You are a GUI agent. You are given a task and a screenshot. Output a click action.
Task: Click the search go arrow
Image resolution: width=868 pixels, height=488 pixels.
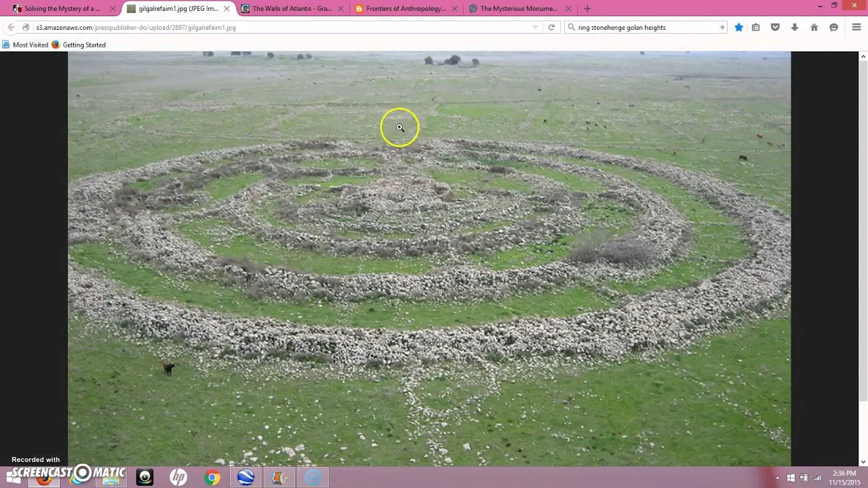coord(722,27)
